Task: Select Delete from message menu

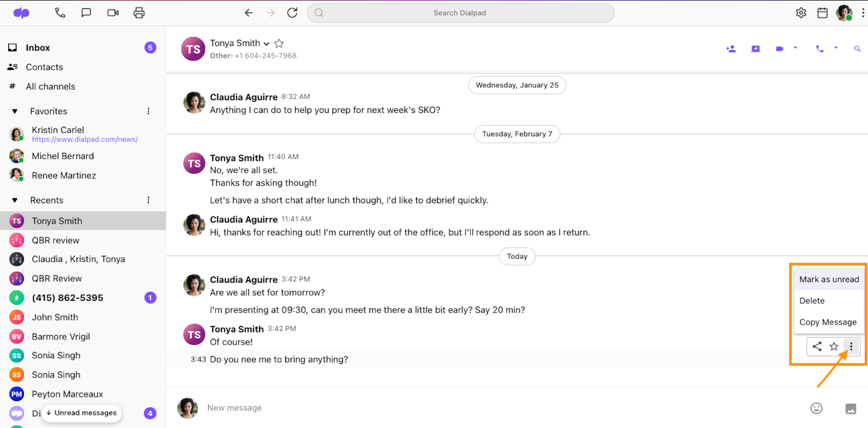Action: 829,301
